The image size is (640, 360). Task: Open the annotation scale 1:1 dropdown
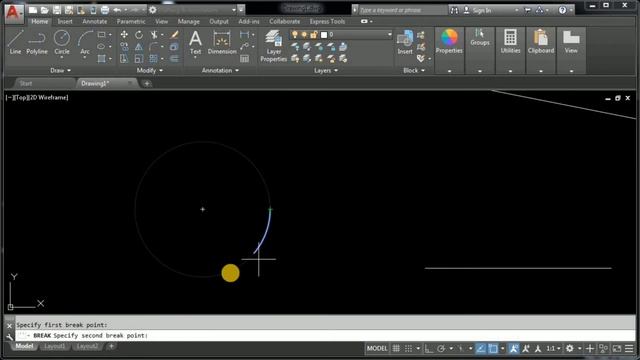click(x=553, y=348)
